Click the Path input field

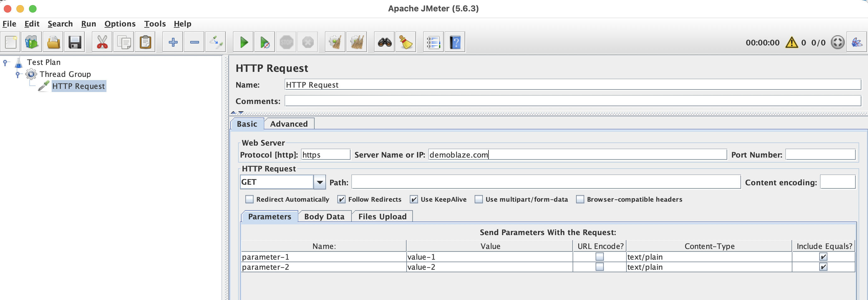546,182
